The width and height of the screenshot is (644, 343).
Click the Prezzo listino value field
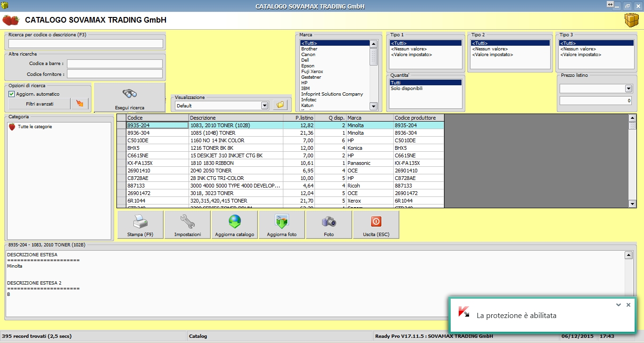point(595,101)
